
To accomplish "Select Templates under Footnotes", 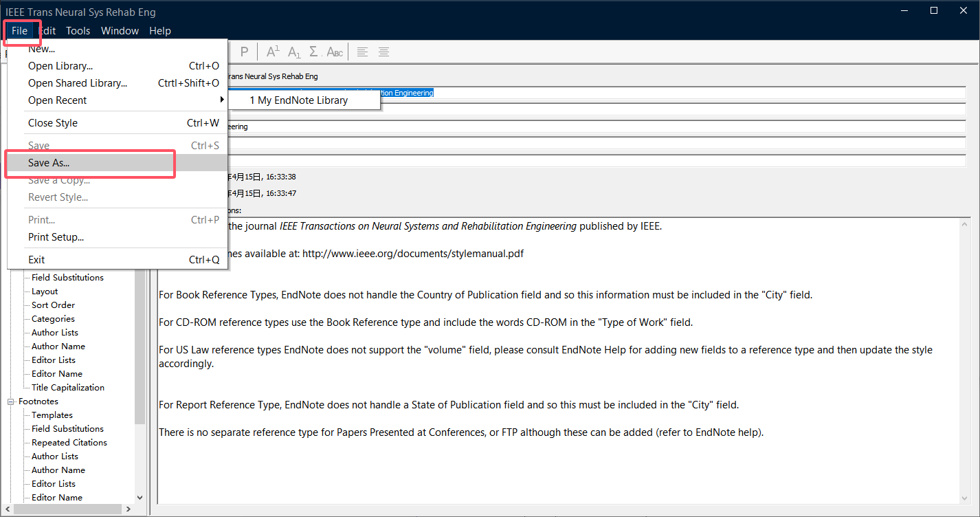I will click(x=52, y=415).
